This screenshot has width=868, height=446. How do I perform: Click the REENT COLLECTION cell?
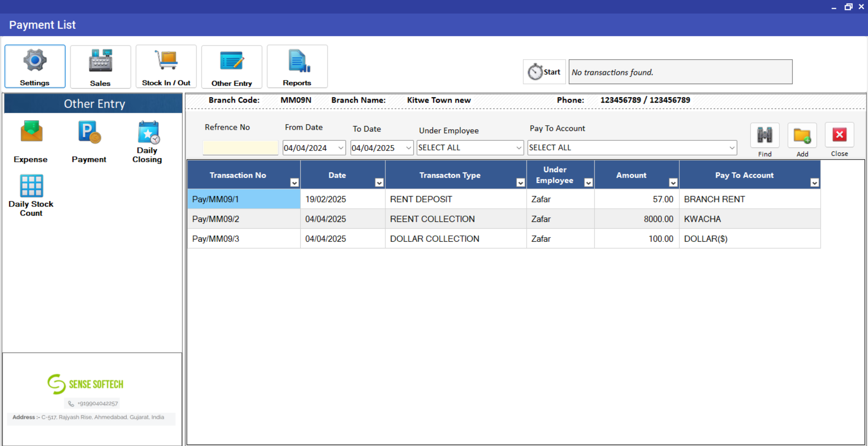[456, 219]
